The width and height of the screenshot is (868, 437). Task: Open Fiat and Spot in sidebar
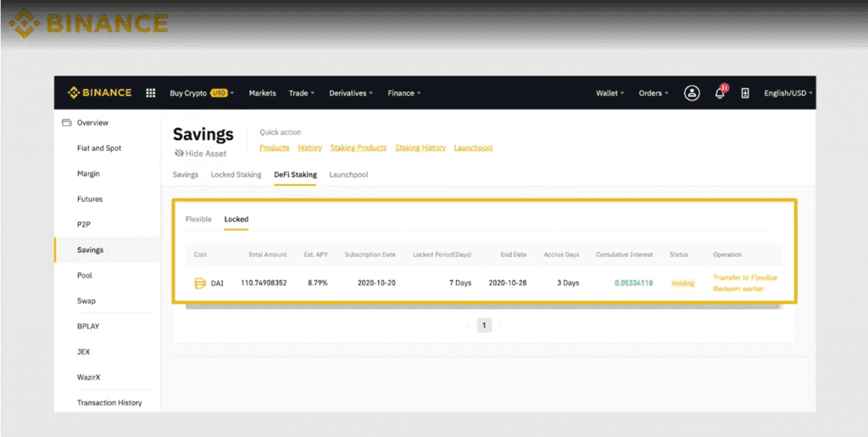point(99,148)
